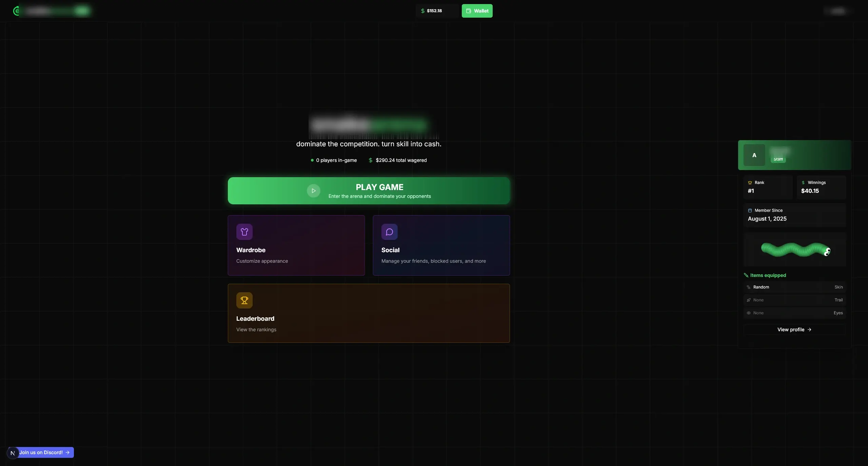The image size is (868, 466).
Task: Click the crown icon beside Rank
Action: click(750, 183)
